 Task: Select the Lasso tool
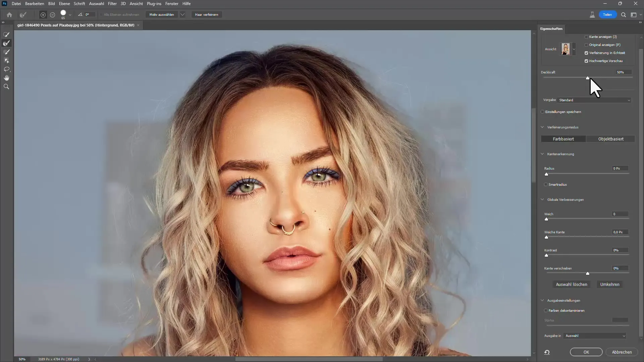(x=6, y=69)
